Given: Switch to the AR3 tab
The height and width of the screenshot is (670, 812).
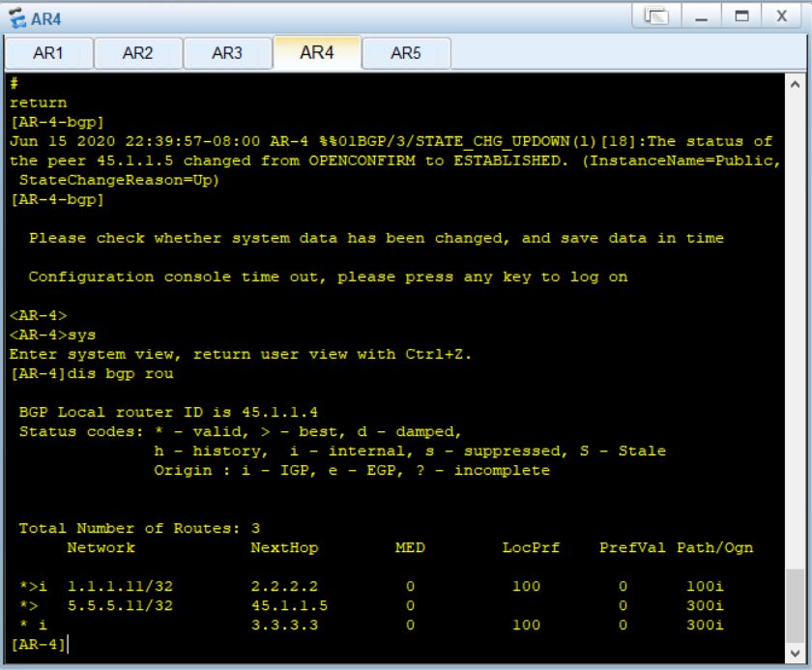Looking at the screenshot, I should (x=228, y=53).
